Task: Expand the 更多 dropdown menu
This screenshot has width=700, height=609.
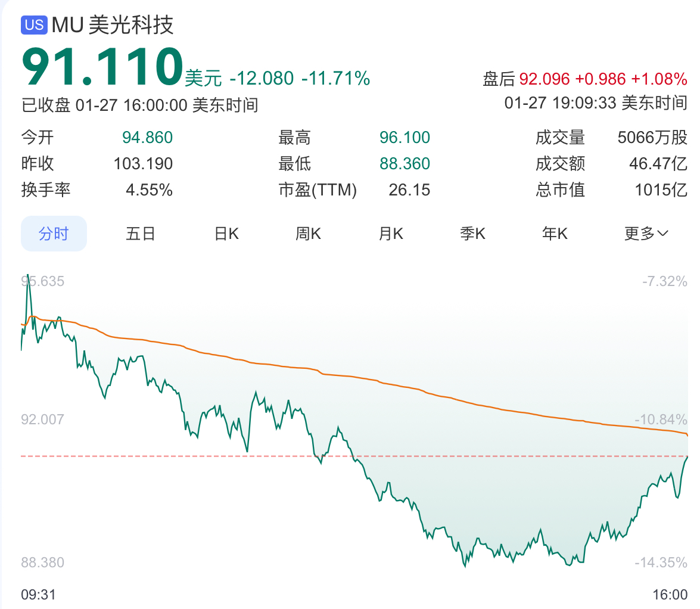Action: point(646,234)
